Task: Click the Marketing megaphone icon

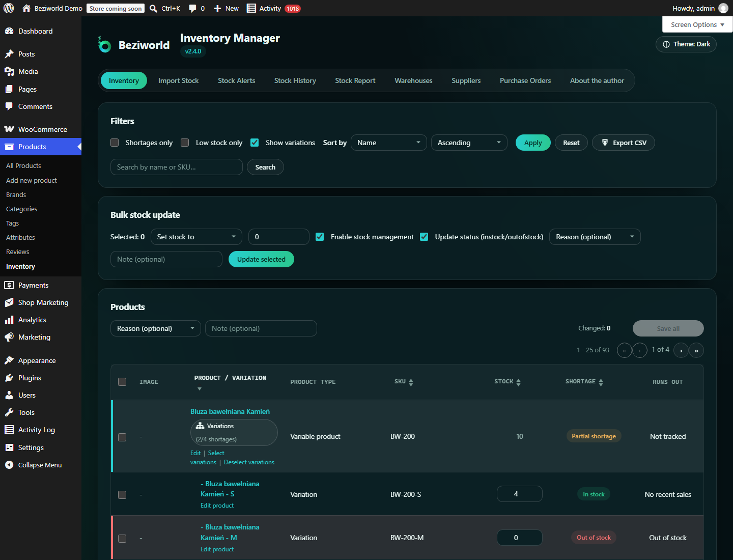Action: pos(9,337)
